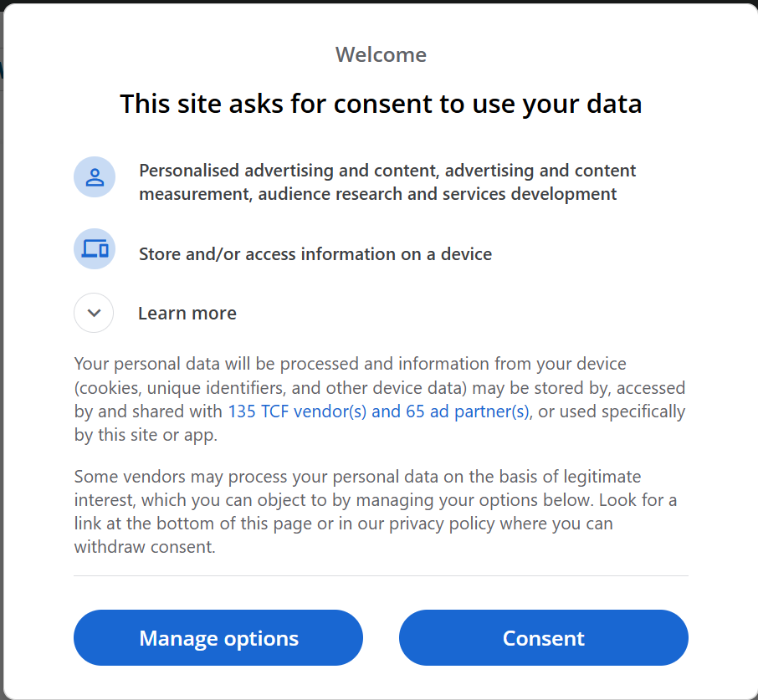
Task: Click the Welcome heading text
Action: pos(381,54)
